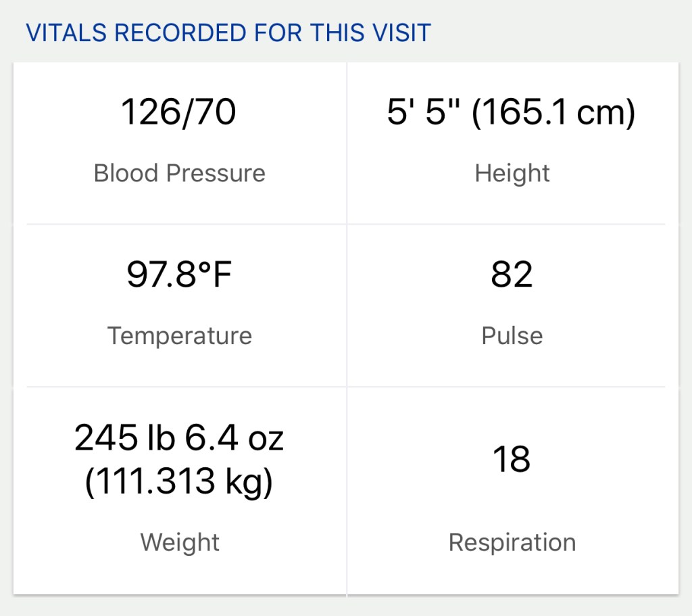692x616 pixels.
Task: Tap the respiration value 18
Action: [512, 459]
